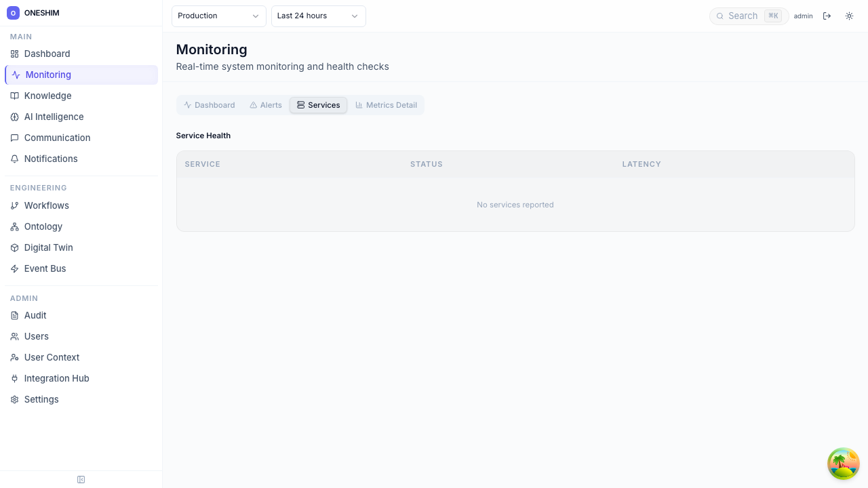The image size is (868, 488).
Task: Click the Dashboard grid icon in sidebar
Action: 14,54
